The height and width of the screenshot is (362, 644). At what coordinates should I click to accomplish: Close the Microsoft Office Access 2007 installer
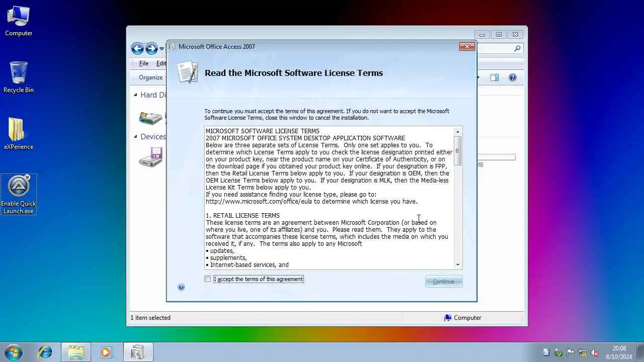pos(467,47)
